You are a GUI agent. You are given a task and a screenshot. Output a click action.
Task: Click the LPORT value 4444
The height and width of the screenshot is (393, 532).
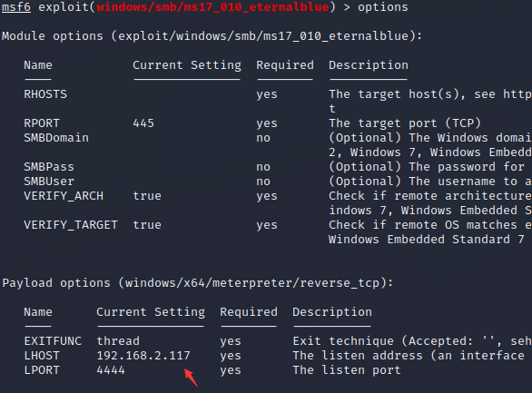click(x=111, y=370)
